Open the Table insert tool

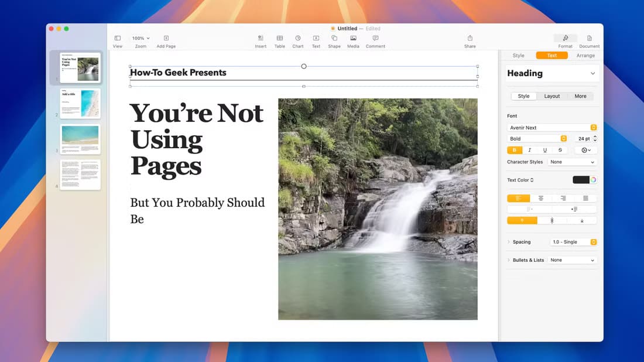280,38
